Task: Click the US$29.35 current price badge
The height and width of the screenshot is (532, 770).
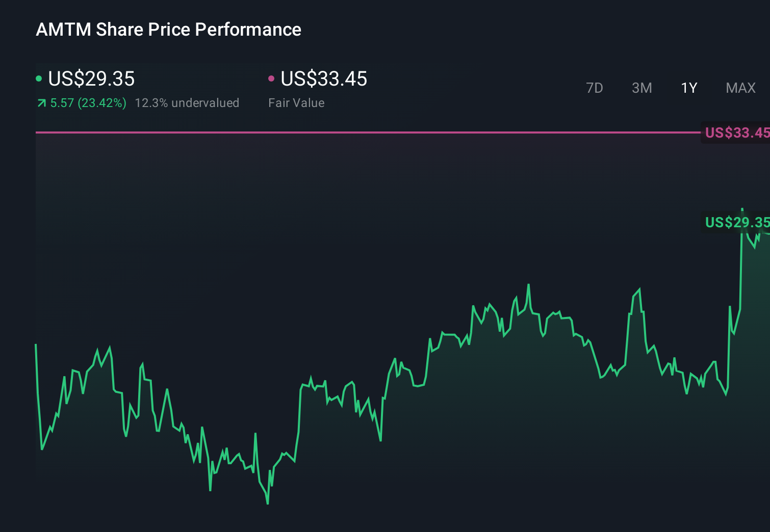Action: (736, 222)
